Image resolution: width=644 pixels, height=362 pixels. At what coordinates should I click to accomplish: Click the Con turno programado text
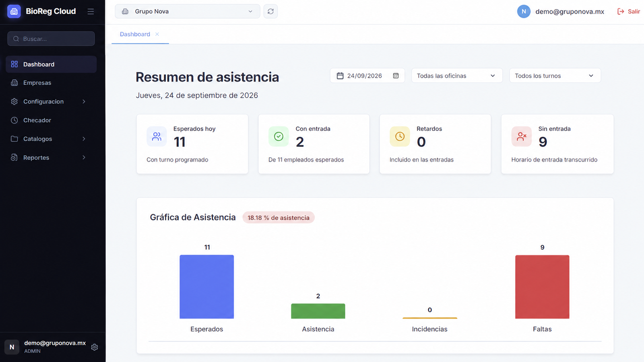(x=178, y=160)
